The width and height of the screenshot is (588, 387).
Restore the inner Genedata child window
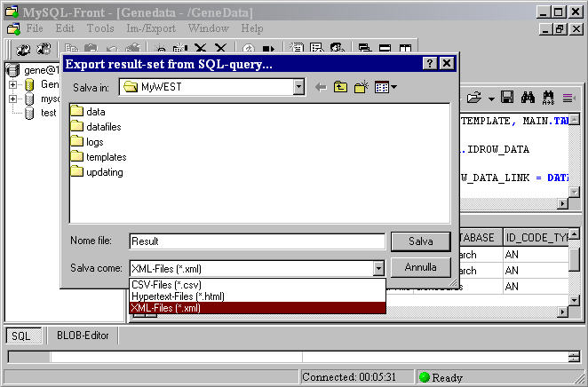pyautogui.click(x=559, y=28)
